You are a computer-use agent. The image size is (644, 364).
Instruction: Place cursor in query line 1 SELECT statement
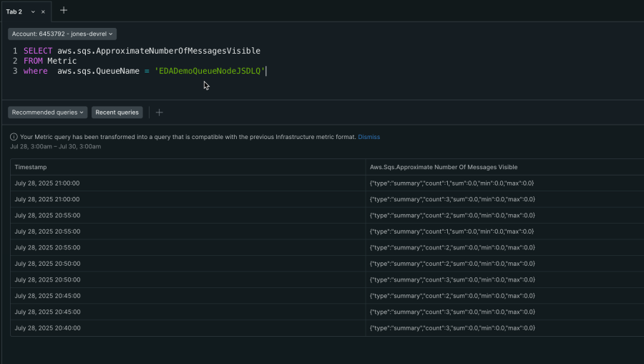tap(142, 51)
